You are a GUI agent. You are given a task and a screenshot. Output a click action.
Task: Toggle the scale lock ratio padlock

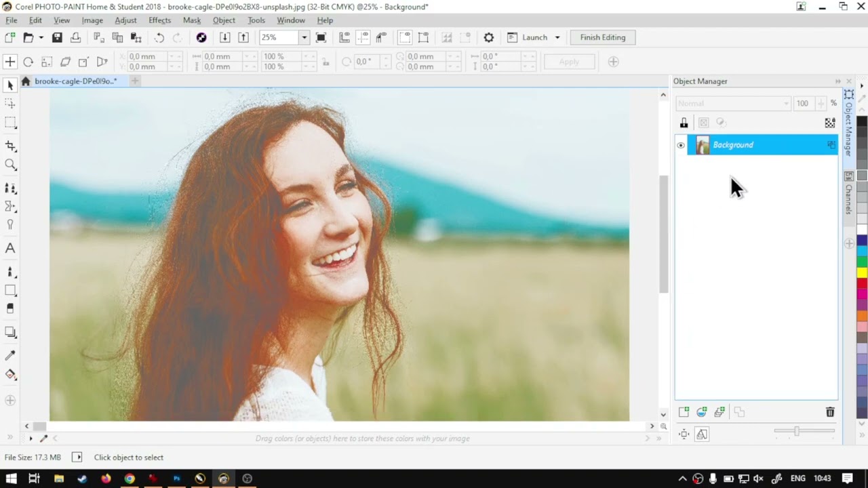tap(326, 62)
